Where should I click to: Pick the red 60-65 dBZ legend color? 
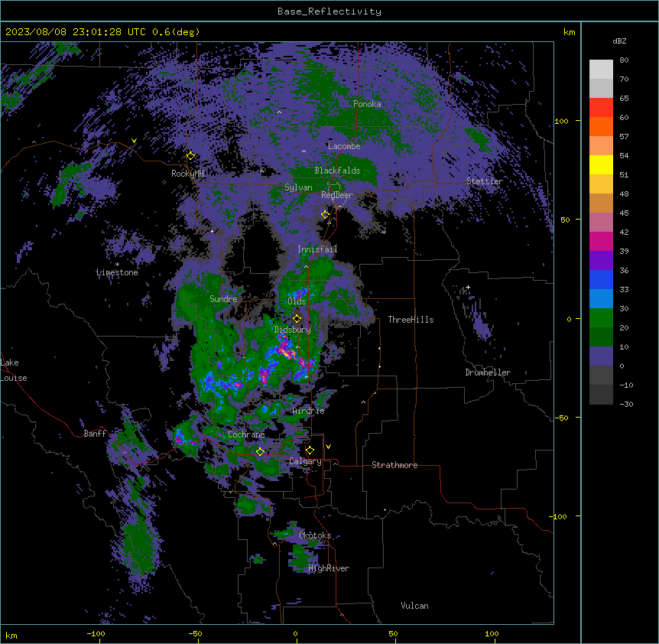pyautogui.click(x=601, y=108)
